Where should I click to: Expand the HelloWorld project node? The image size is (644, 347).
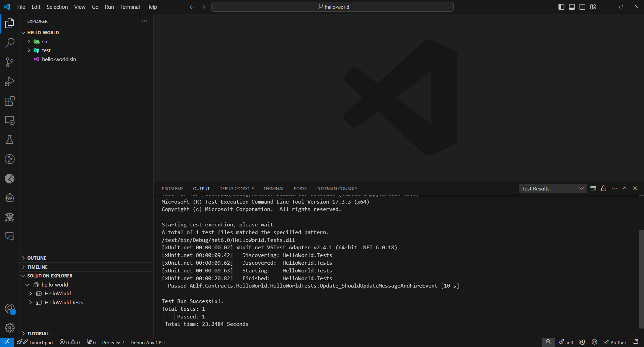(31, 294)
